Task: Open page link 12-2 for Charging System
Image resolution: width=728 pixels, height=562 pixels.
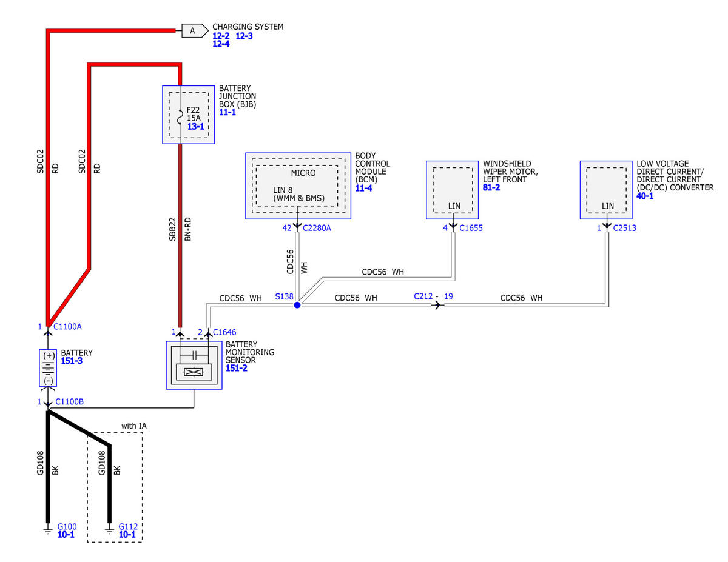Action: pos(220,36)
